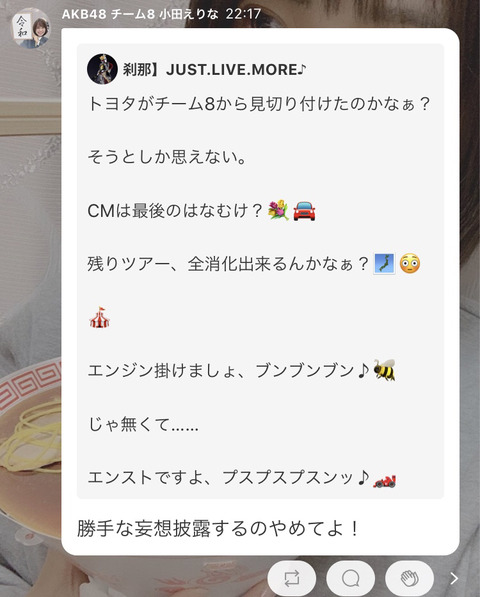Image resolution: width=480 pixels, height=597 pixels.
Task: Click the red race car emoji
Action: (384, 481)
